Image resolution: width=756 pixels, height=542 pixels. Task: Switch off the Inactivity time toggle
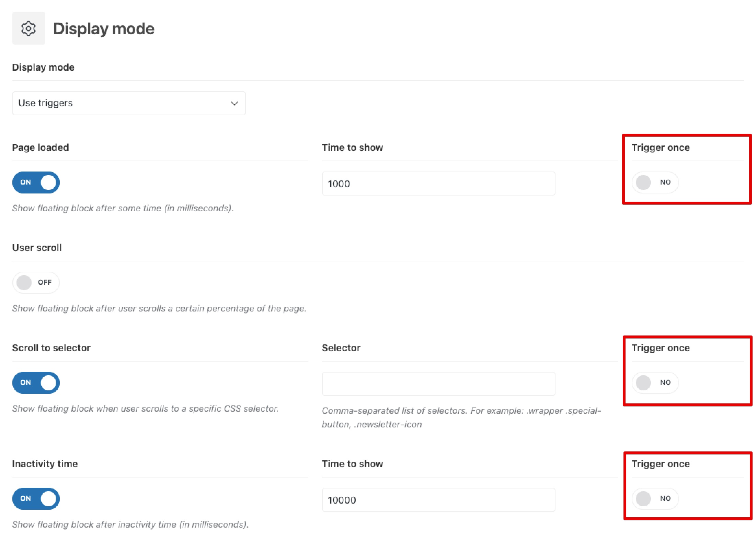36,499
